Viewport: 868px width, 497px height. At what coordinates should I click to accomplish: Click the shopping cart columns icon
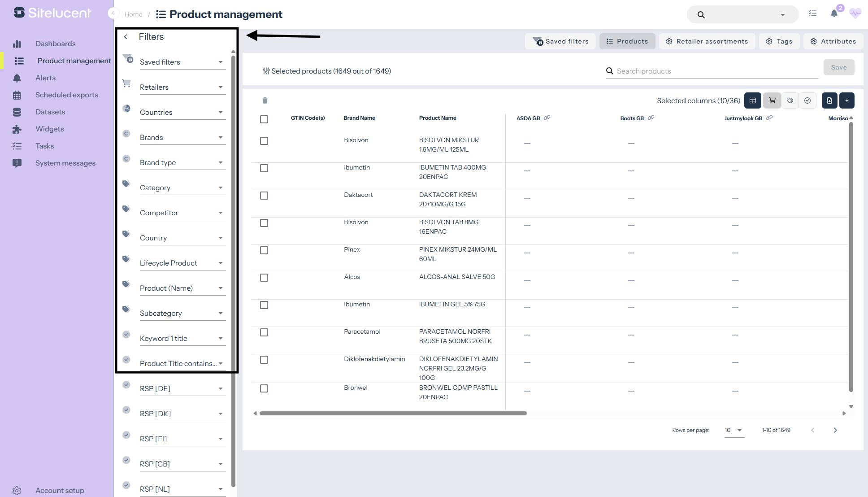click(772, 100)
